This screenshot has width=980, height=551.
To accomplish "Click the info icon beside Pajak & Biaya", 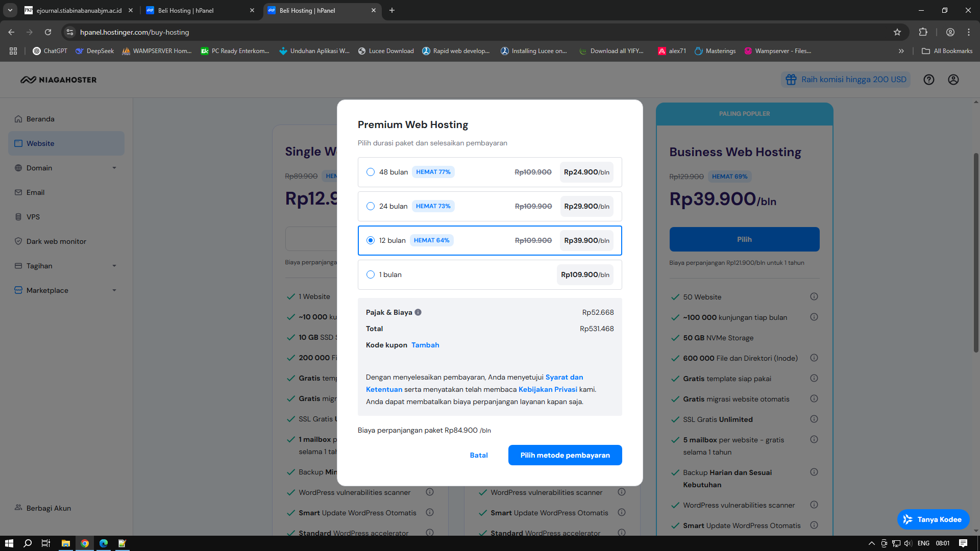I will 418,312.
